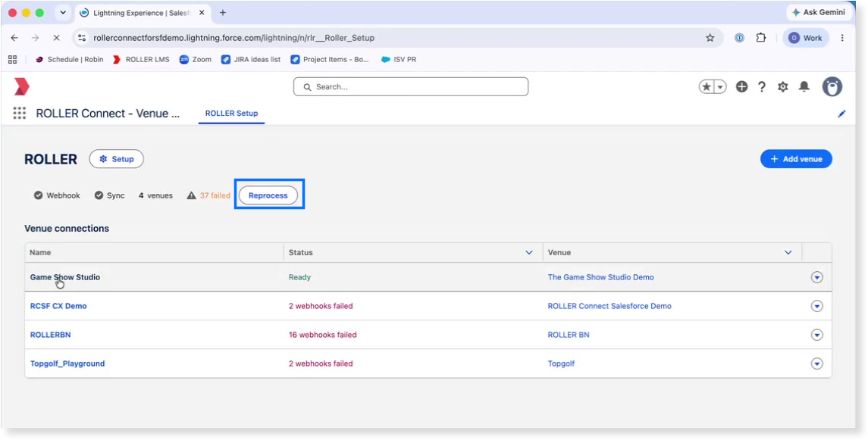Image resolution: width=868 pixels, height=440 pixels.
Task: Open ROLLER LMS bookmark
Action: (x=140, y=59)
